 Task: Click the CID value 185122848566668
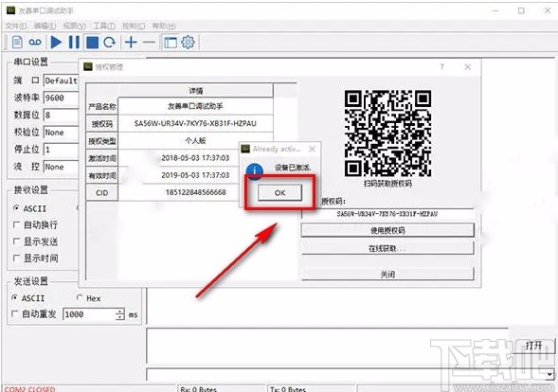[x=195, y=192]
